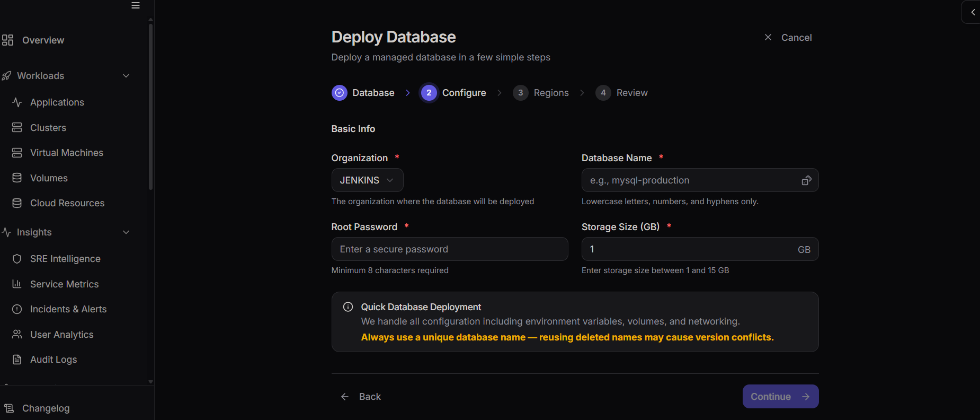Screen dimensions: 980x420
Task: Go to the Database step label
Action: (373, 93)
